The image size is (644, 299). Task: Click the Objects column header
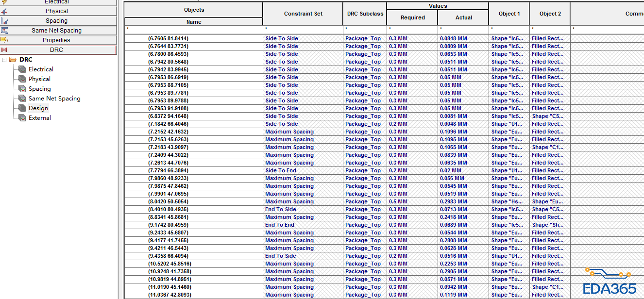[x=194, y=10]
